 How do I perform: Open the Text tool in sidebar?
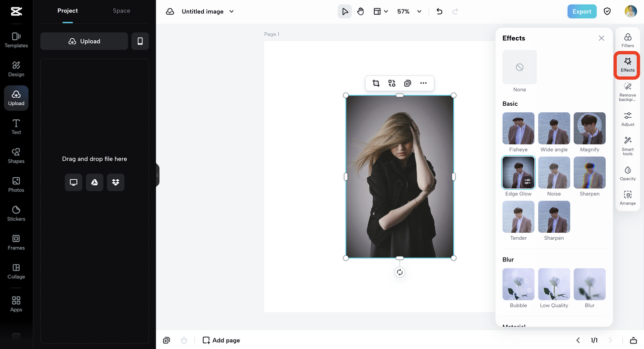[x=16, y=127]
